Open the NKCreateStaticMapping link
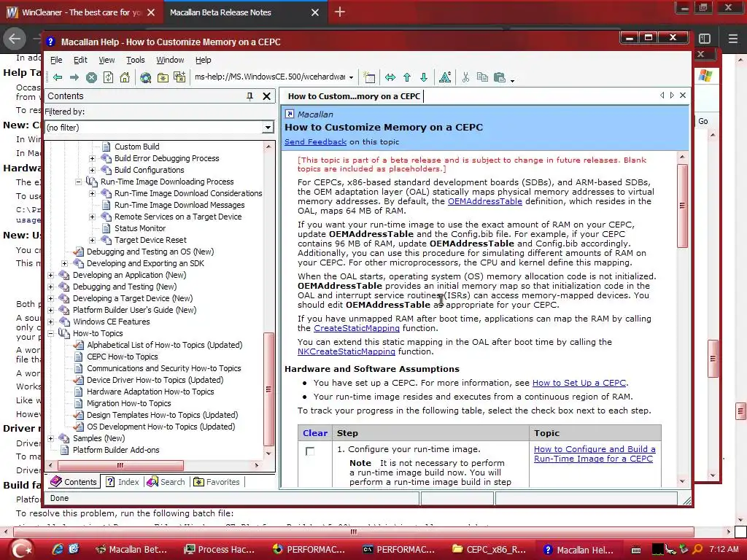 coord(347,352)
